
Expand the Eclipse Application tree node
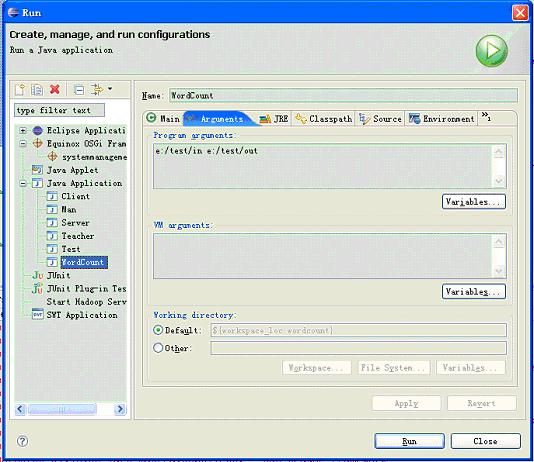23,130
